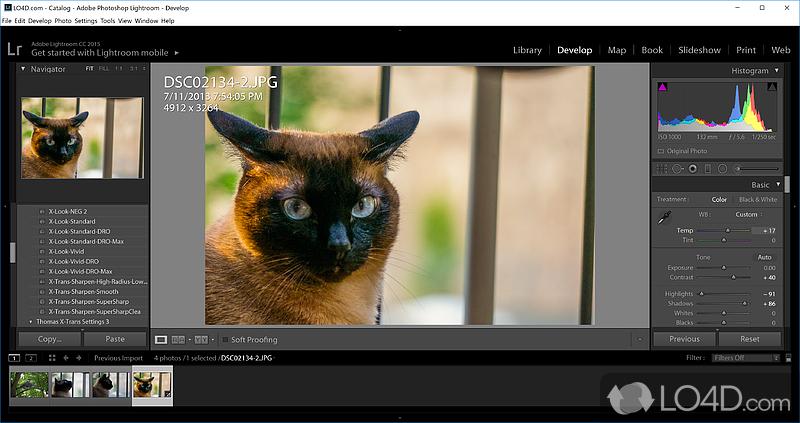The width and height of the screenshot is (800, 423).
Task: Collapse the Navigator panel triangle
Action: 23,68
